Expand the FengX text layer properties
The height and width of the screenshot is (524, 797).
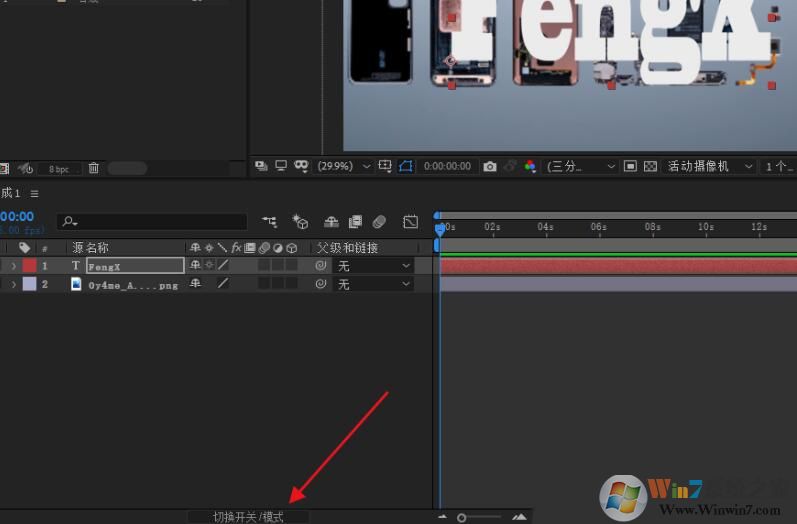pyautogui.click(x=13, y=266)
